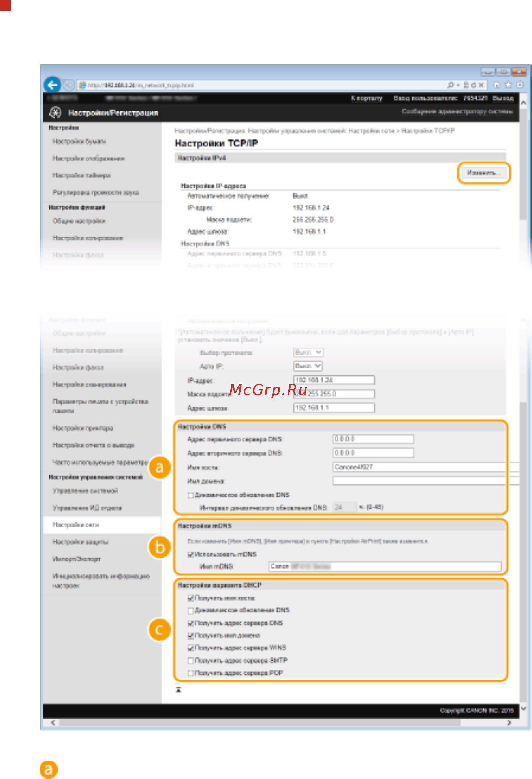Image resolution: width=532 pixels, height=779 pixels.
Task: Click the address bar search magnifier icon
Action: pyautogui.click(x=451, y=85)
